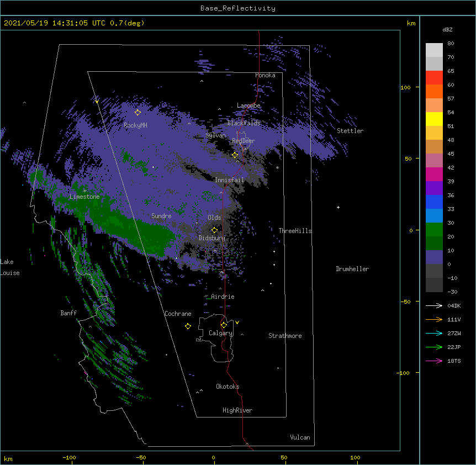This screenshot has width=476, height=465.
Task: Click the Lacombe city label
Action: [248, 105]
